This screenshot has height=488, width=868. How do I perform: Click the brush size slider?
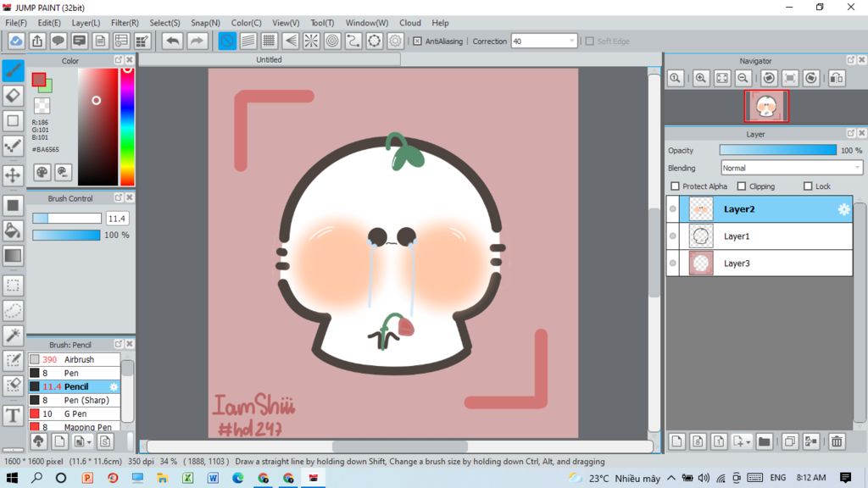click(x=67, y=219)
